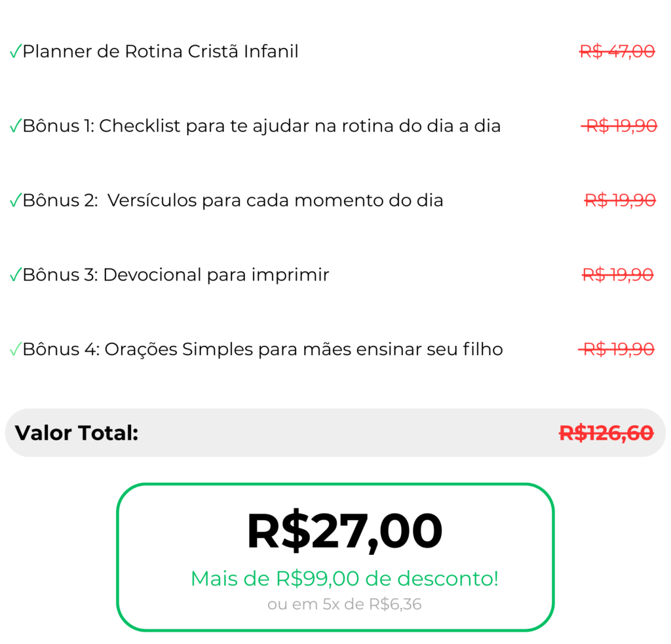Click the struck-through price in the Bônus 2 row

click(620, 200)
